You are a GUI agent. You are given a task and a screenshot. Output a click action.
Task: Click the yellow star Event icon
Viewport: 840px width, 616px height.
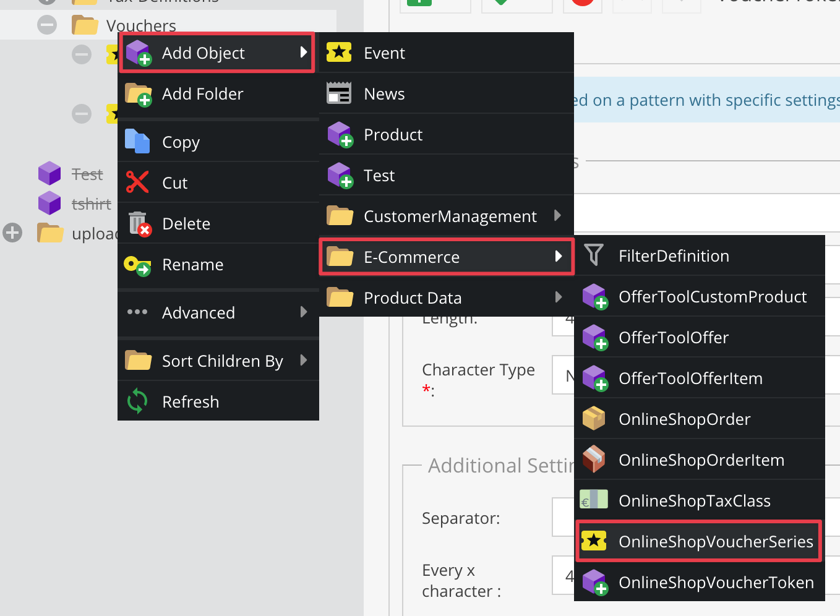[x=339, y=53]
